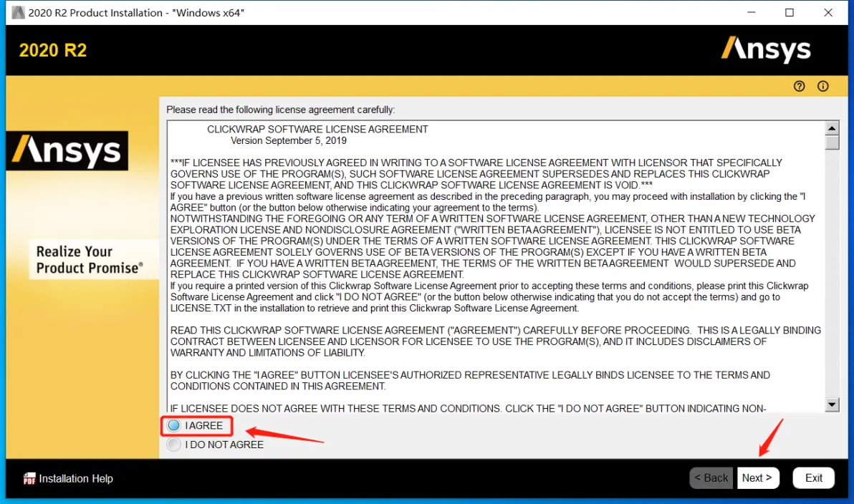This screenshot has width=854, height=504.
Task: Click the license scrollbar thumb
Action: pyautogui.click(x=832, y=142)
